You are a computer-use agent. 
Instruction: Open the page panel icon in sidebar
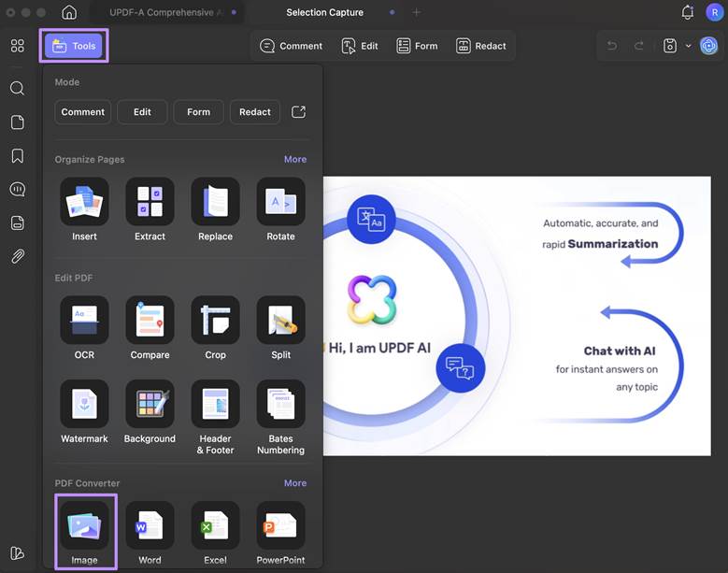pos(17,122)
